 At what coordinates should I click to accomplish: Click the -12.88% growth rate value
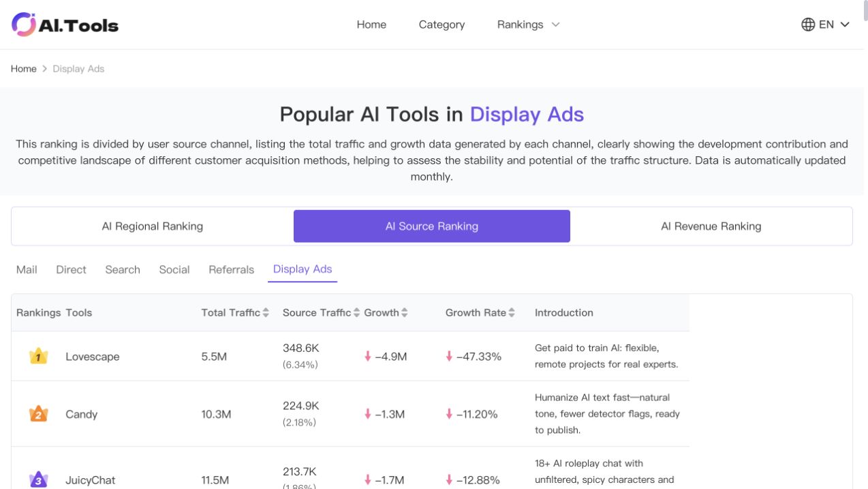[478, 480]
